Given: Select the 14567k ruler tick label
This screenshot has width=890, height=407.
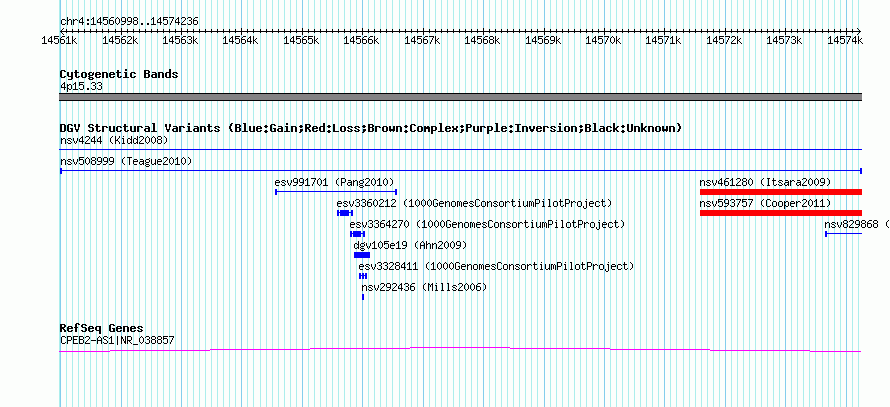Looking at the screenshot, I should (422, 40).
